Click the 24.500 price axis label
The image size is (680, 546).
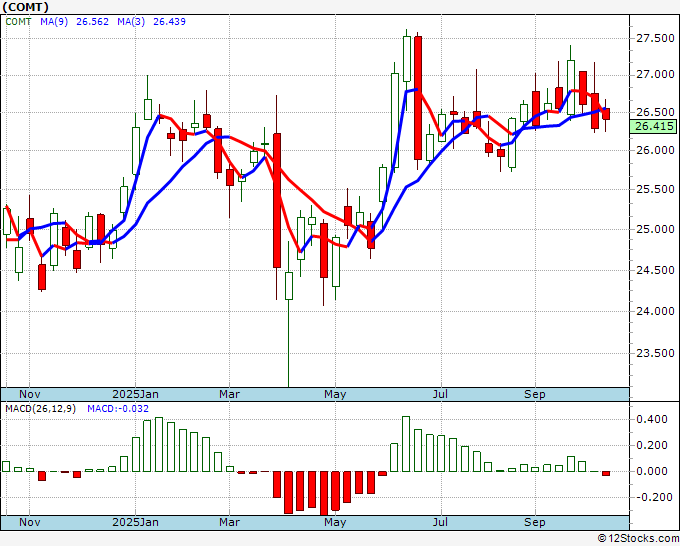[655, 270]
